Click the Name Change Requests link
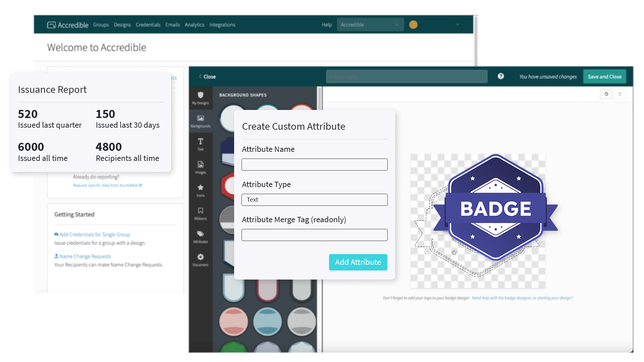644x362 pixels. [x=85, y=256]
